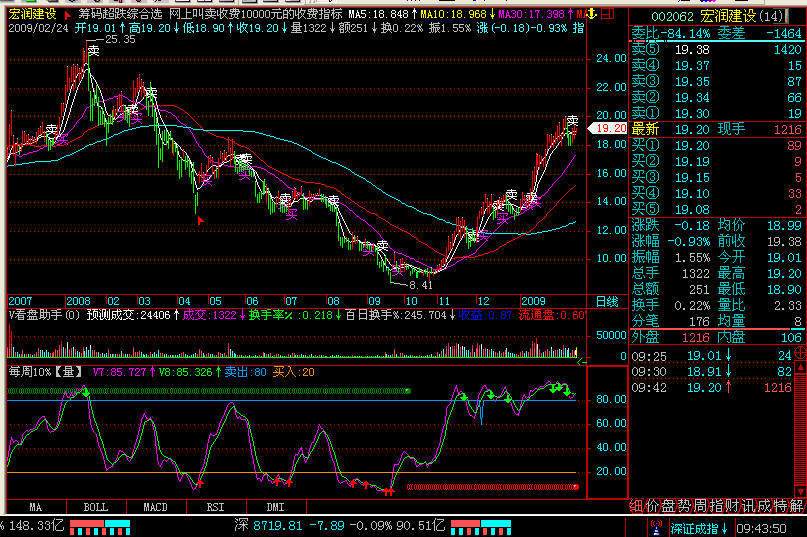
Task: Click the red grid icon in chart header
Action: pos(607,14)
